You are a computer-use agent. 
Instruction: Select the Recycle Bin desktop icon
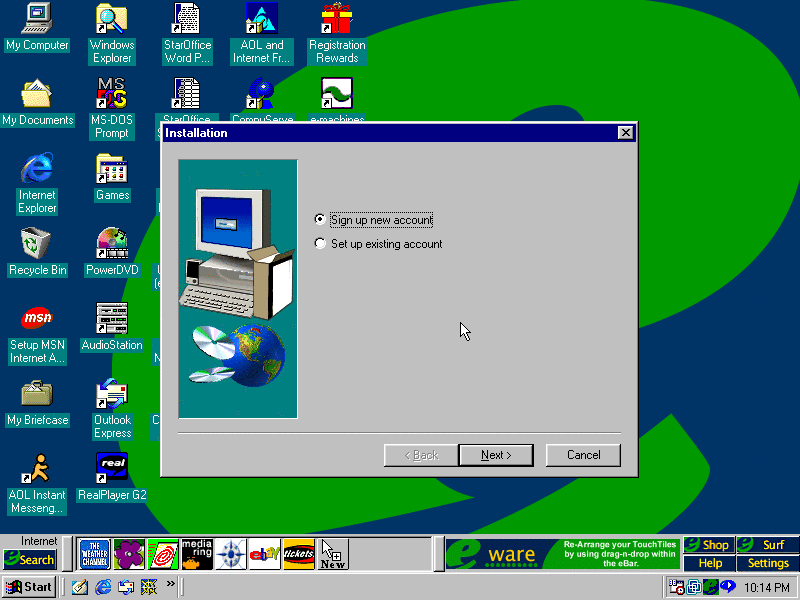tap(37, 252)
